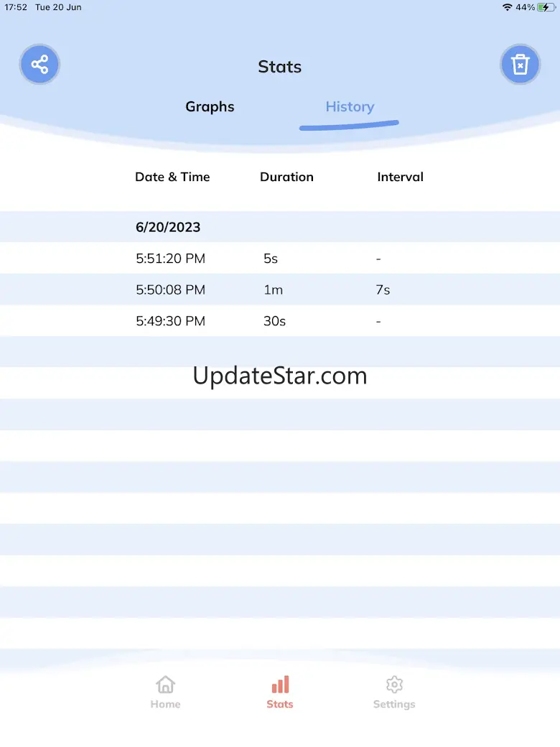Tap the share icon button
The width and height of the screenshot is (560, 747).
click(x=39, y=65)
